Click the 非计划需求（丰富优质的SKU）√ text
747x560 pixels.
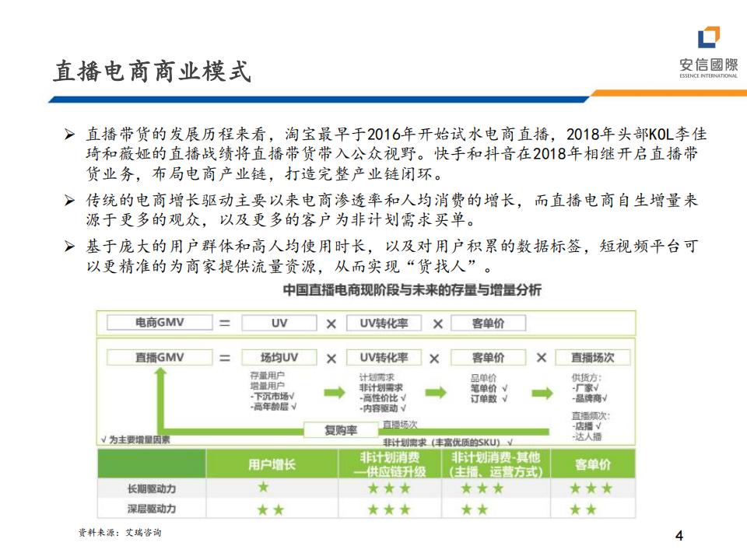tap(448, 443)
